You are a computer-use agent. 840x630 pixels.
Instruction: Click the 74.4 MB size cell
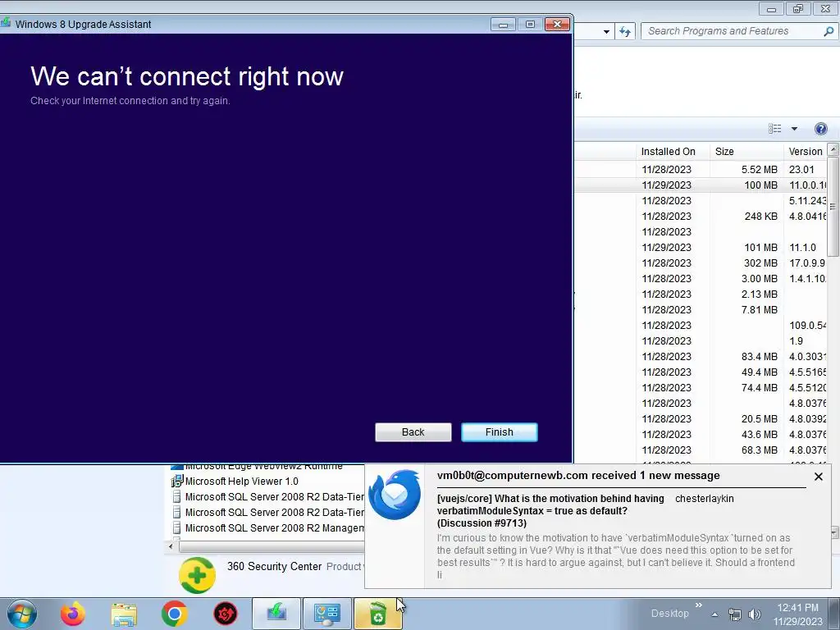pos(759,387)
